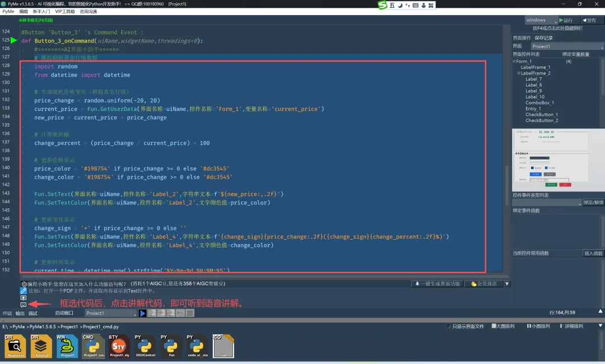
Task: Click the AI assistant chat icon
Action: pyautogui.click(x=24, y=284)
